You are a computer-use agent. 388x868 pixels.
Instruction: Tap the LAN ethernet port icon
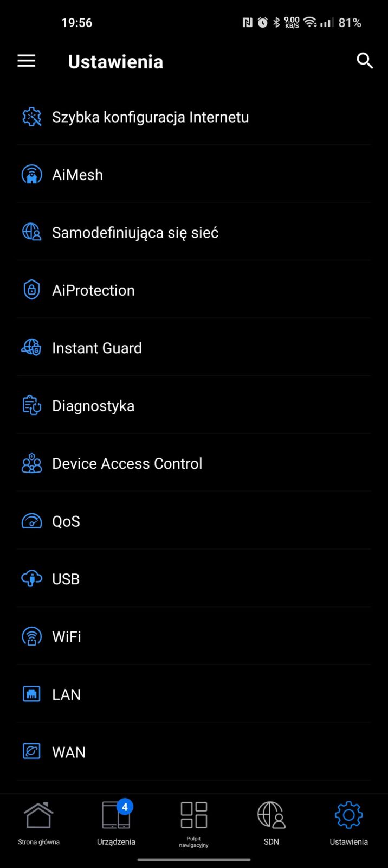31,694
